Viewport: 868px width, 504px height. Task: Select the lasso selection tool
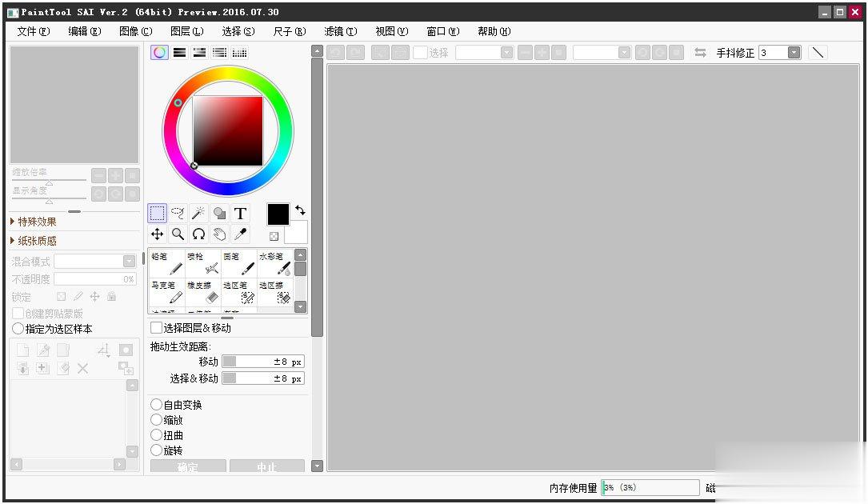178,214
